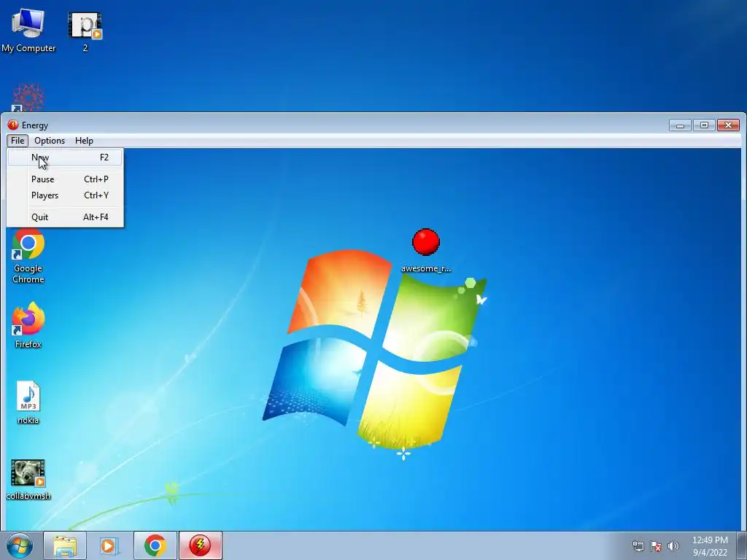Open the network tray icon
This screenshot has height=560, width=747.
tap(638, 546)
